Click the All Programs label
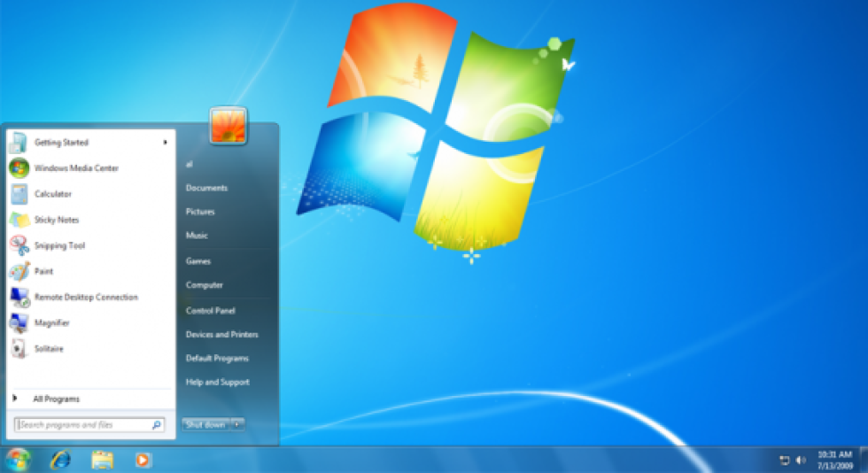 pyautogui.click(x=56, y=399)
